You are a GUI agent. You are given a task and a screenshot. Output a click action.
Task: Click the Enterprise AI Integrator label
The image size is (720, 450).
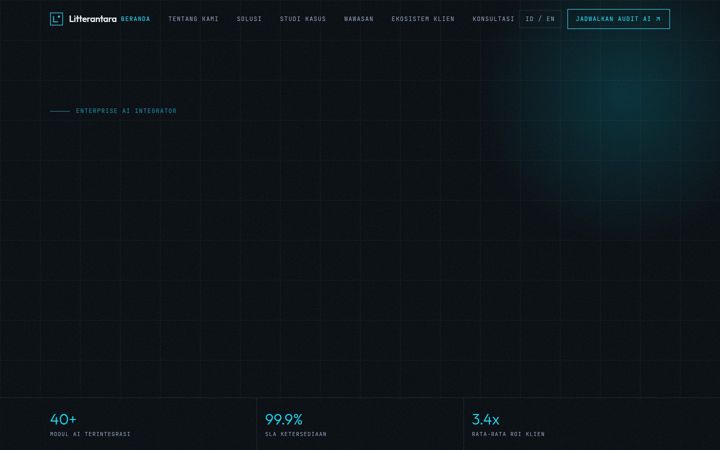(126, 111)
